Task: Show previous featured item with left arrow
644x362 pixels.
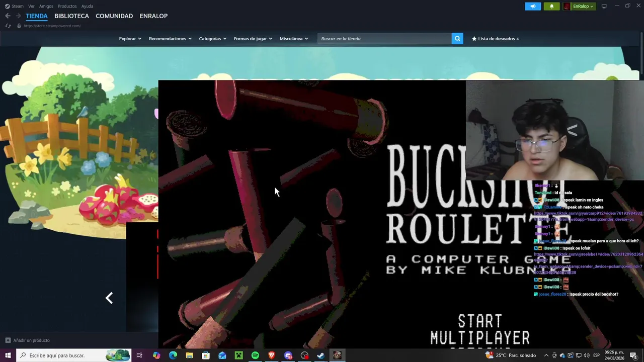Action: 109,298
